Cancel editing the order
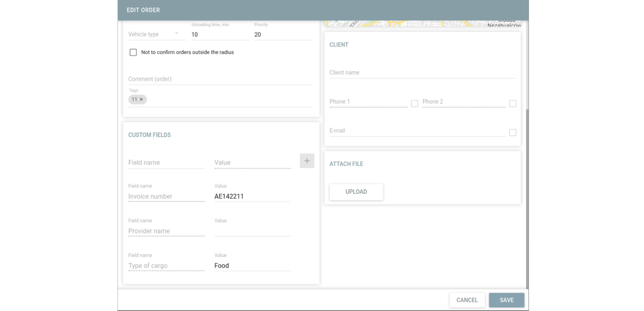 tap(467, 300)
